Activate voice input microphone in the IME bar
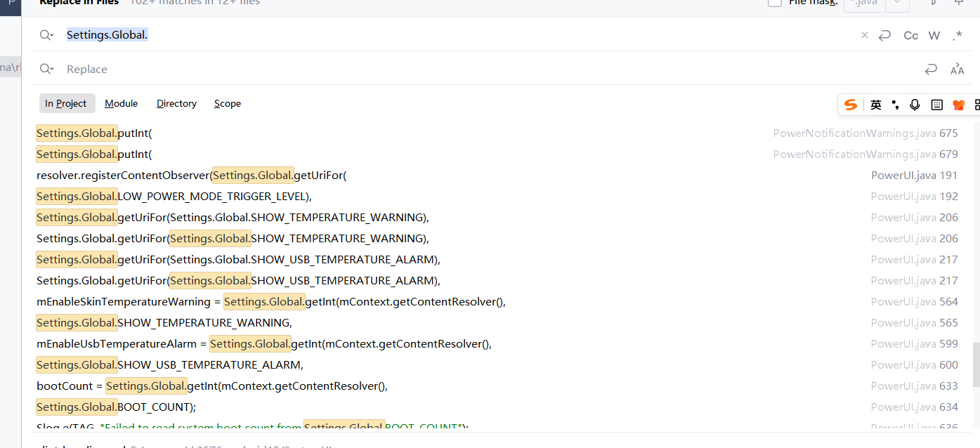Viewport: 980px width, 448px height. 915,105
